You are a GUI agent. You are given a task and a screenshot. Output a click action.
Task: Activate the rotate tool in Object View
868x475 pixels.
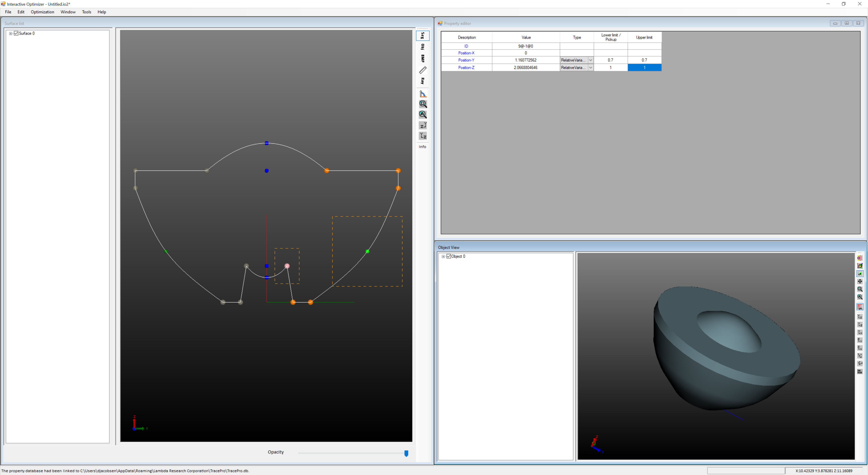tap(860, 274)
